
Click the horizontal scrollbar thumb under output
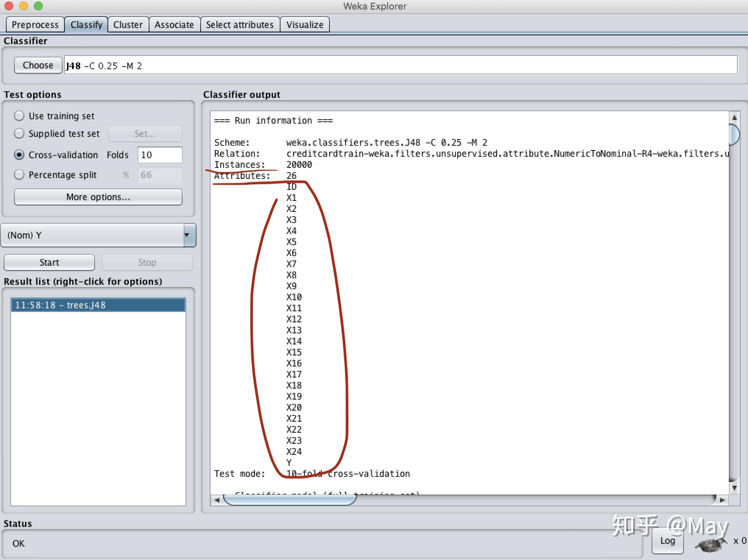290,500
